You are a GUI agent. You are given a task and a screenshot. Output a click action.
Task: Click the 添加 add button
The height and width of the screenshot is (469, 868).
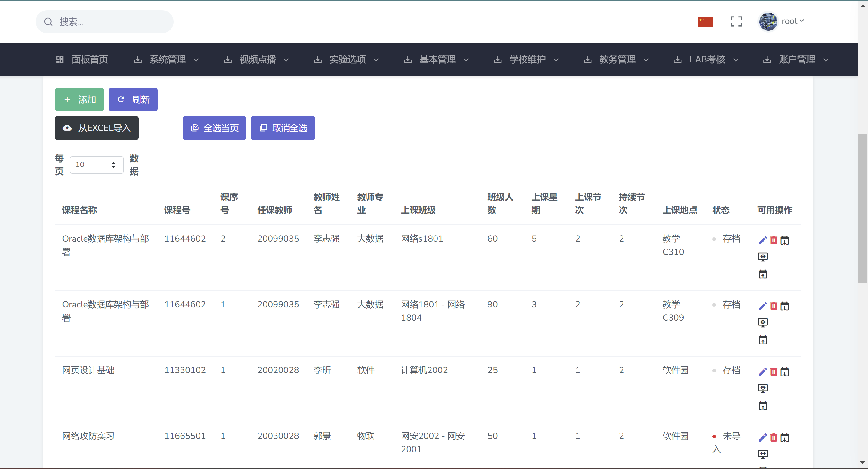click(79, 100)
